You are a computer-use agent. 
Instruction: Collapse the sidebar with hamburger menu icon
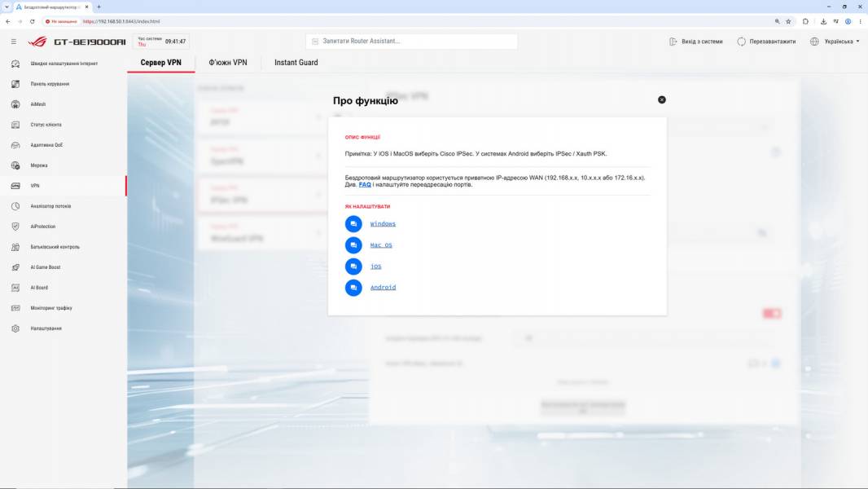[14, 42]
